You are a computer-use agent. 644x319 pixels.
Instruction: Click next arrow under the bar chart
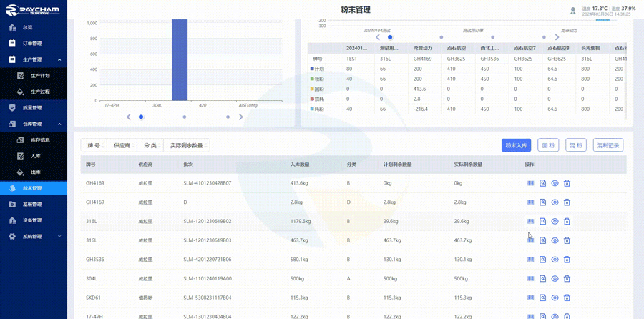(x=241, y=117)
